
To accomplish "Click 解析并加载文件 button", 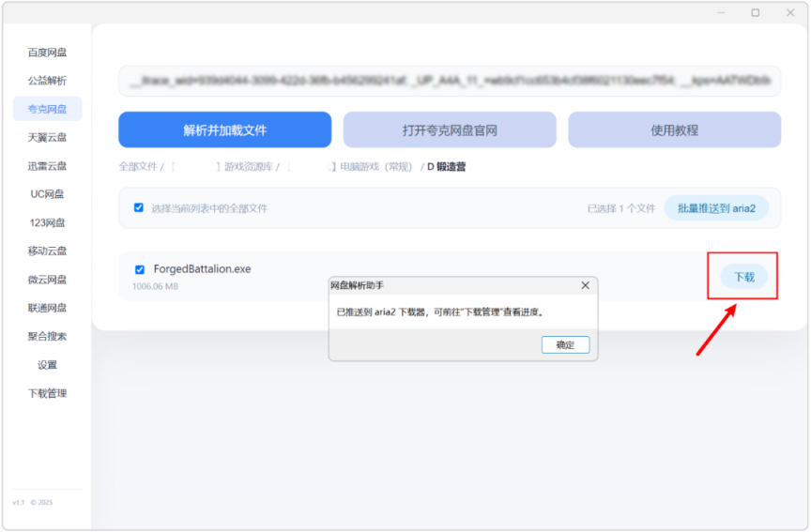I will pyautogui.click(x=224, y=130).
